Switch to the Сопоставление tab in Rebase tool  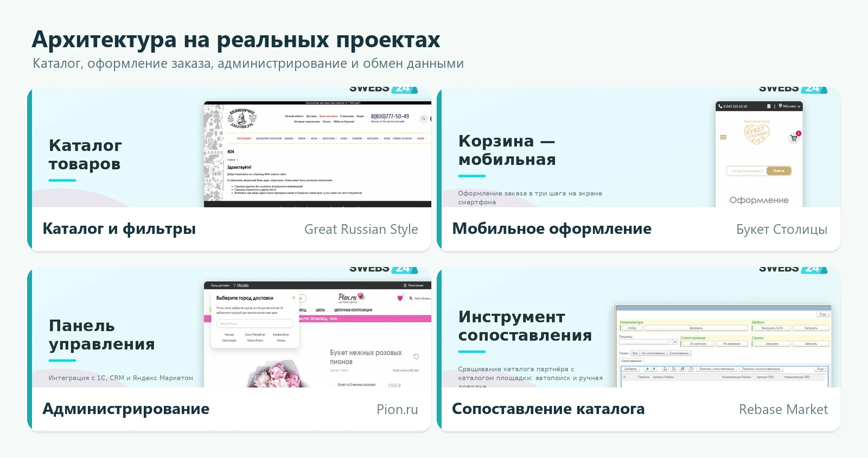631,361
